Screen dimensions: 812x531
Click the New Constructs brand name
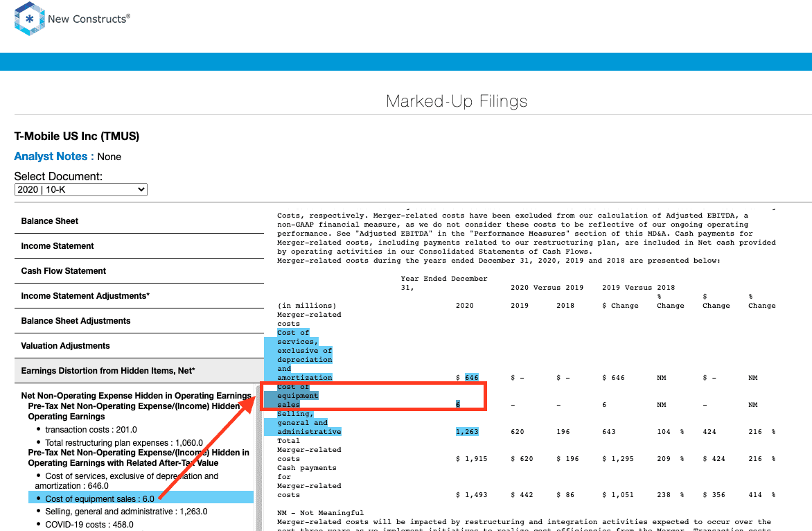[89, 19]
